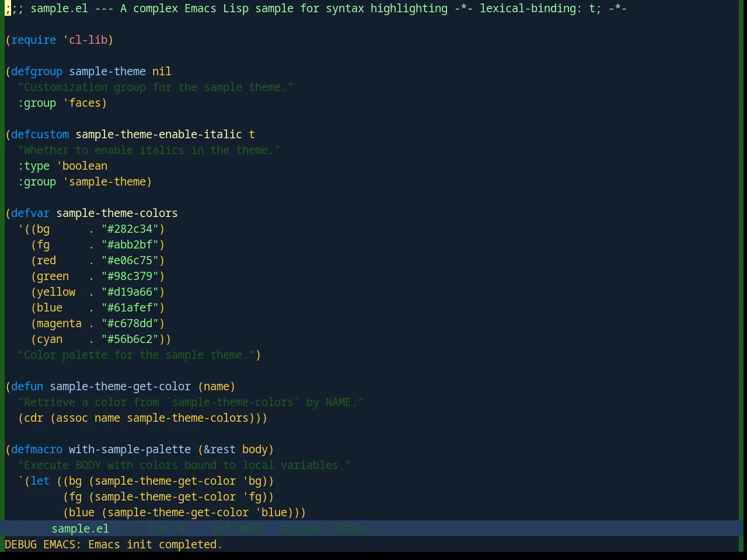Click the color string "#61afef"

point(130,307)
